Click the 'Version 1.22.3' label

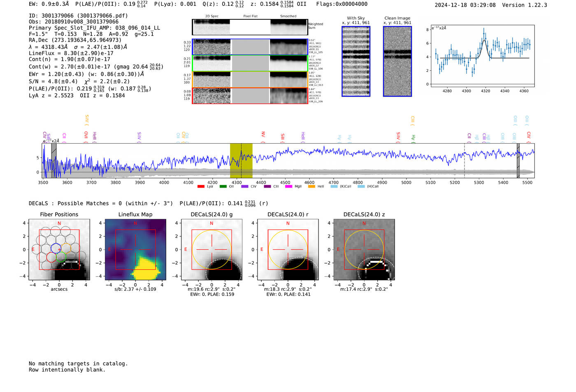click(525, 5)
